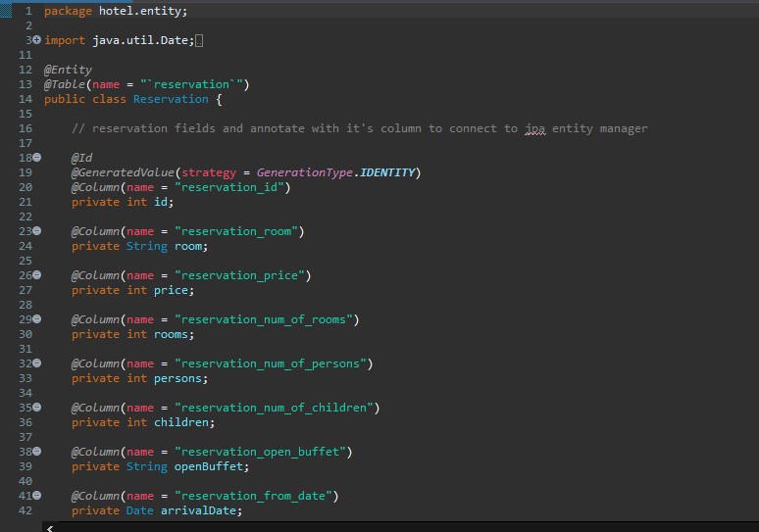The height and width of the screenshot is (532, 759).
Task: Click the "`reservation`" table name string
Action: point(191,84)
